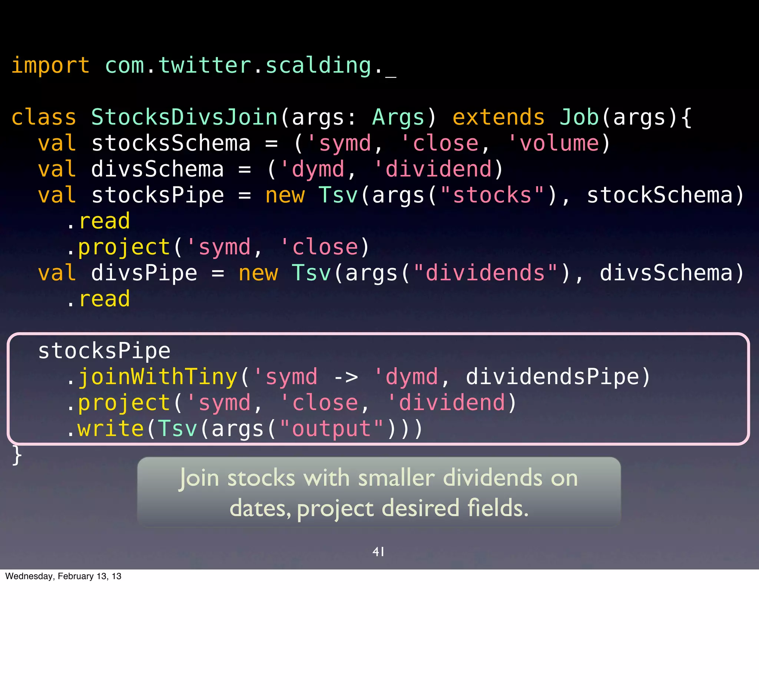This screenshot has width=759, height=700.
Task: Click the 'Join stocks with smaller dividends' caption
Action: (x=379, y=492)
